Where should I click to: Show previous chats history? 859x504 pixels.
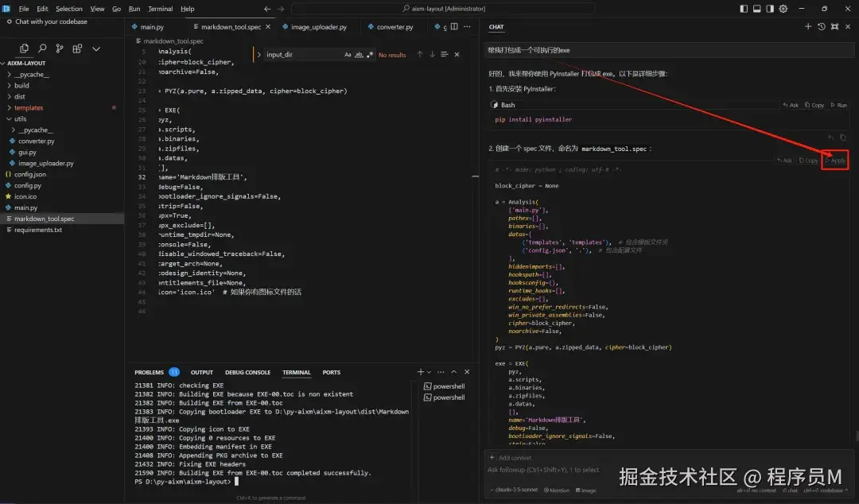point(821,26)
